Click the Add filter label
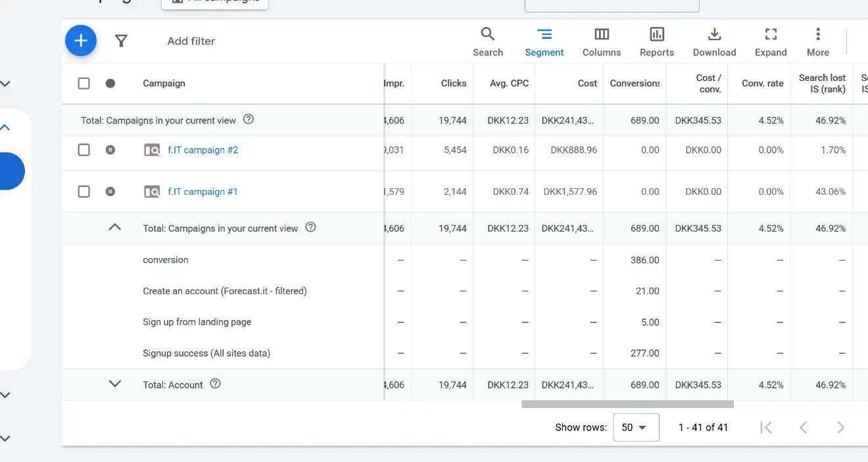 [191, 40]
